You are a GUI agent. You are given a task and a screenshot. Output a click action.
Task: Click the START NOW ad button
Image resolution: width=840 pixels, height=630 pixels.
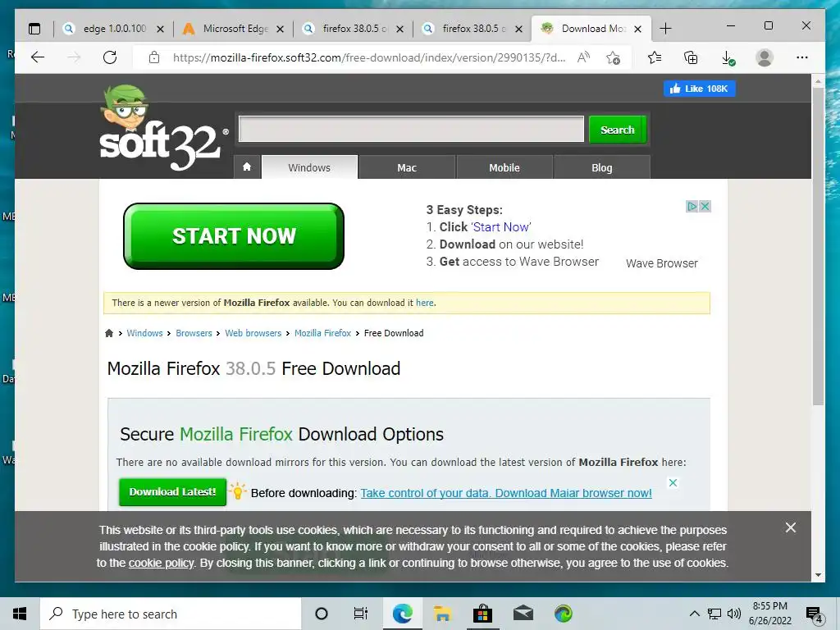click(234, 235)
